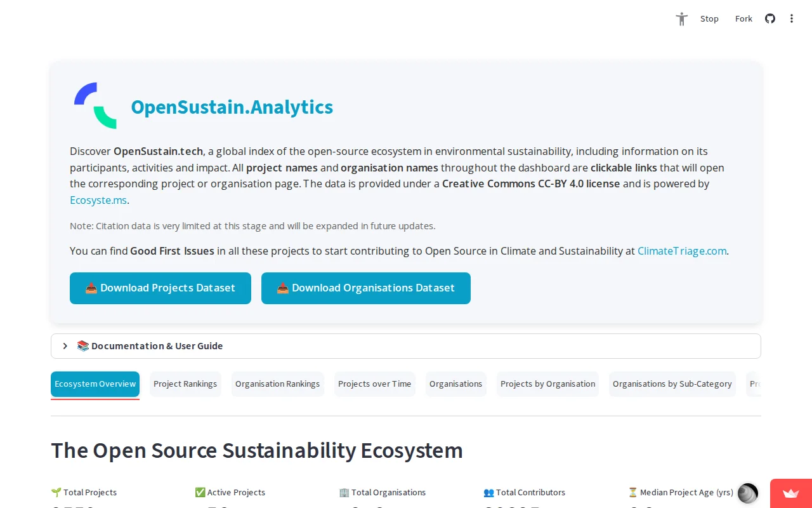Open the Organisations tab
Image resolution: width=812 pixels, height=508 pixels.
[456, 384]
